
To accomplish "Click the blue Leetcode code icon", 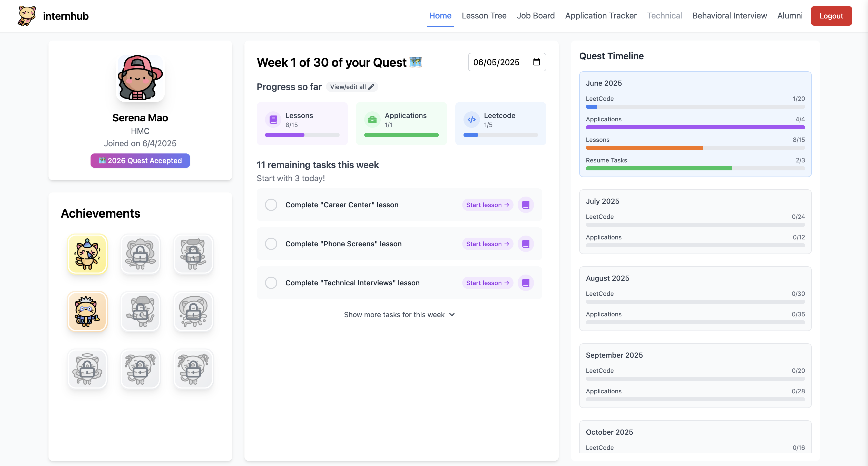I will click(x=471, y=120).
